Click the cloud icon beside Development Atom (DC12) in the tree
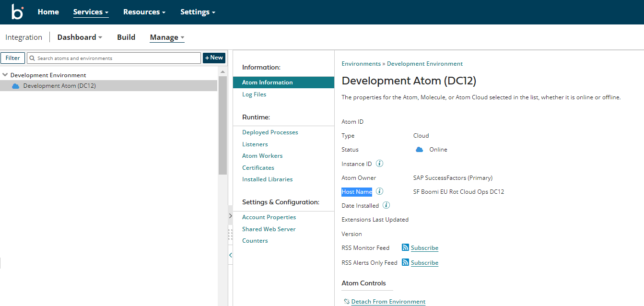 coord(15,86)
